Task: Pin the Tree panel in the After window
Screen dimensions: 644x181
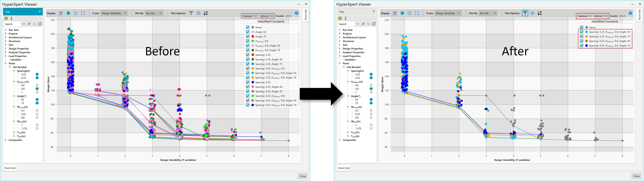Action: 374,12
